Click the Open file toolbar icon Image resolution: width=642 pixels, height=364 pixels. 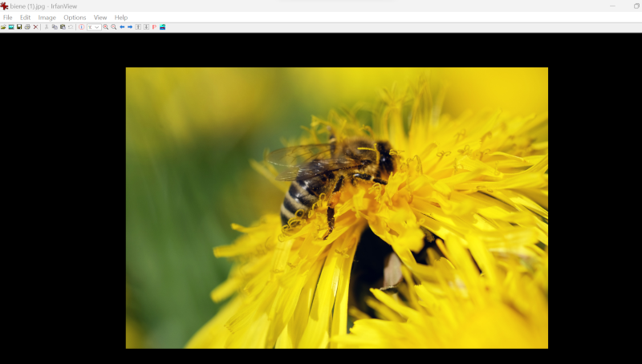pos(3,27)
